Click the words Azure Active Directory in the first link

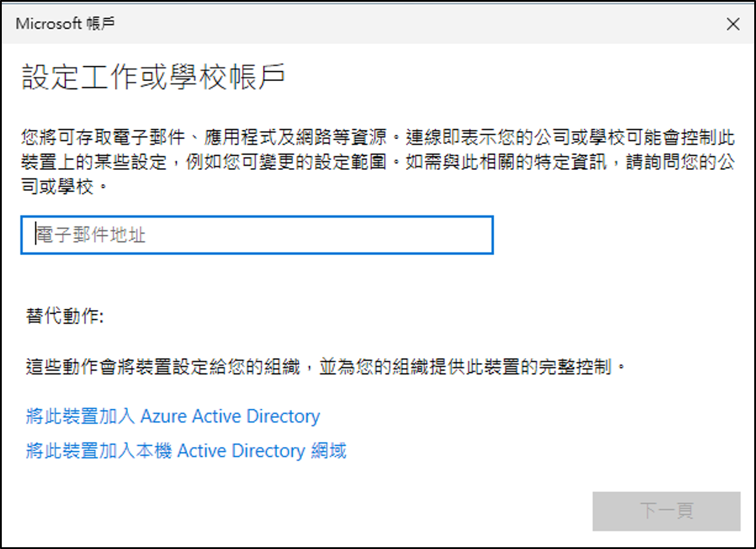(230, 416)
